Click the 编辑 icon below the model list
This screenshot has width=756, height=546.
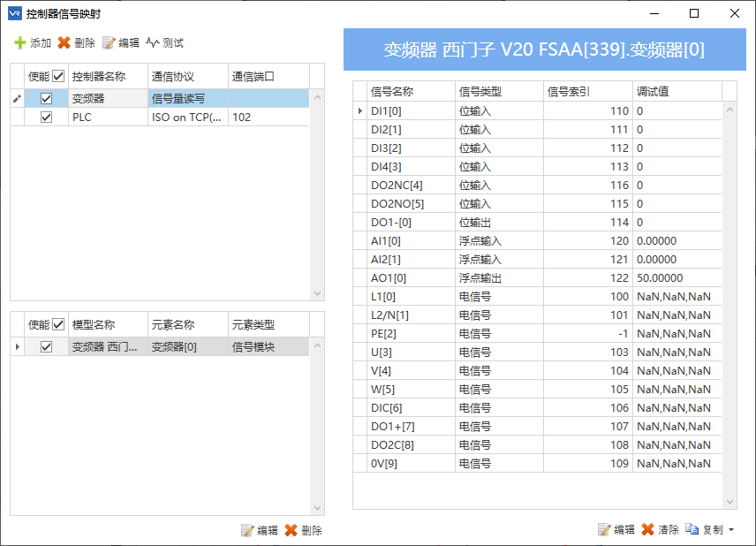pos(247,531)
